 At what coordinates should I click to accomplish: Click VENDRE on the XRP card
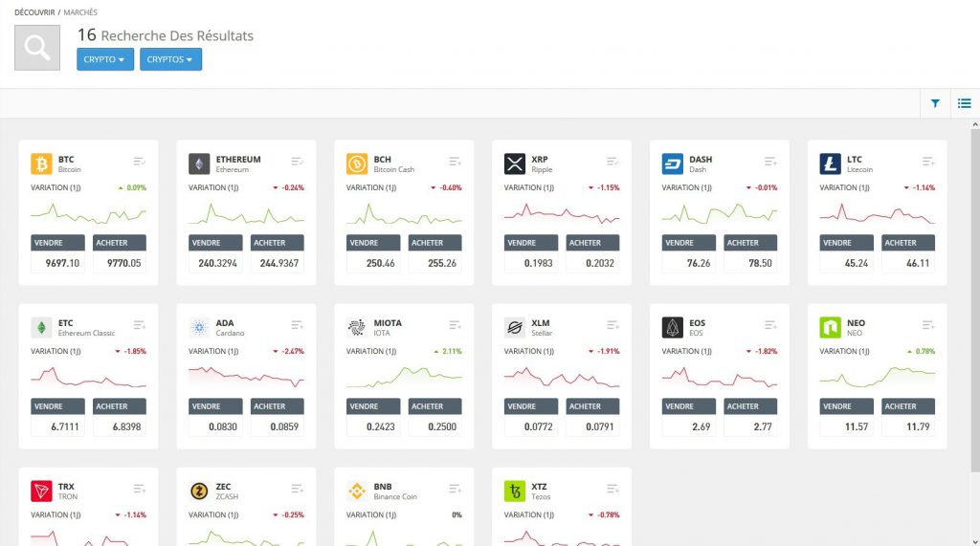tap(531, 243)
